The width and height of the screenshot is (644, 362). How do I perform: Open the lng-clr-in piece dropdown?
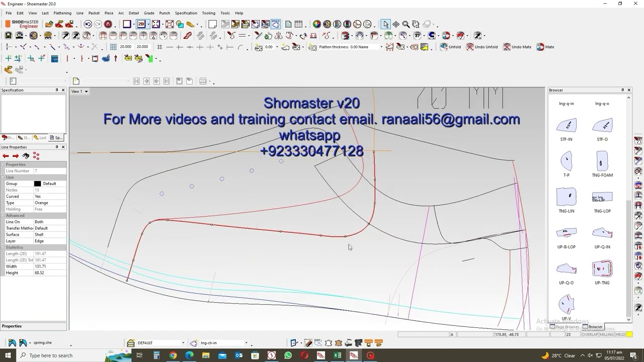(x=246, y=343)
